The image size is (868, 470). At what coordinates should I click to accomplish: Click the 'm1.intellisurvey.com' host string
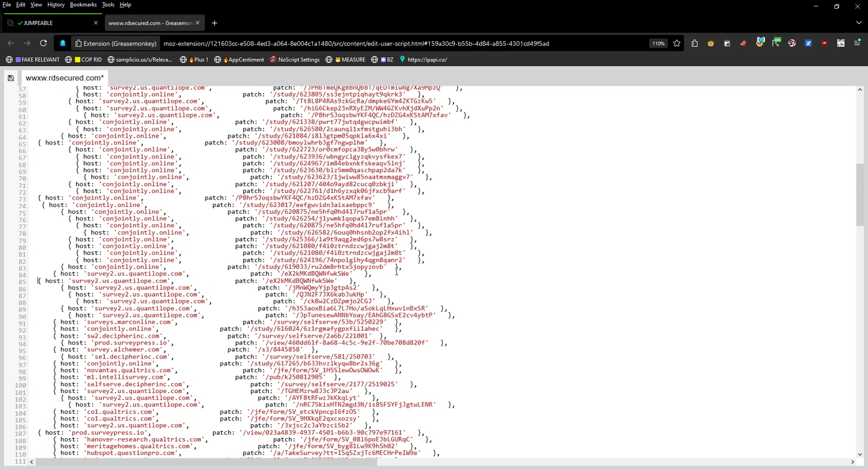[127, 377]
